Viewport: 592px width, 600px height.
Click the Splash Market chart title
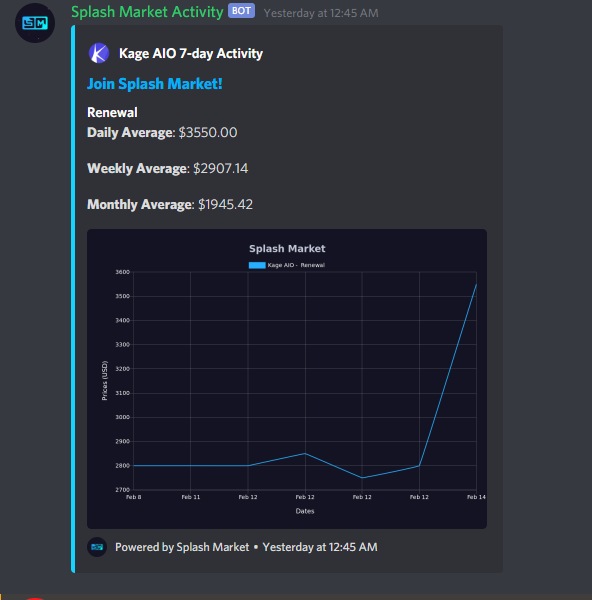click(x=287, y=249)
